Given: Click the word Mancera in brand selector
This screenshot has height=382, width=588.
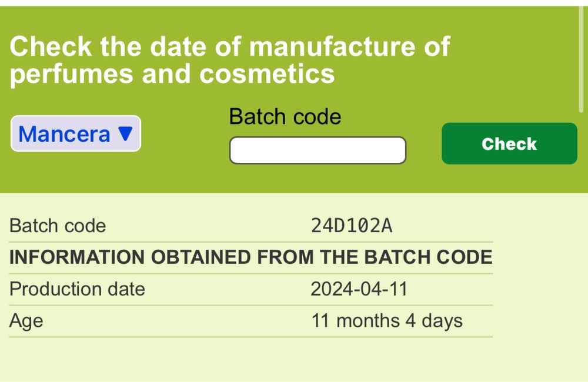Looking at the screenshot, I should coord(64,134).
